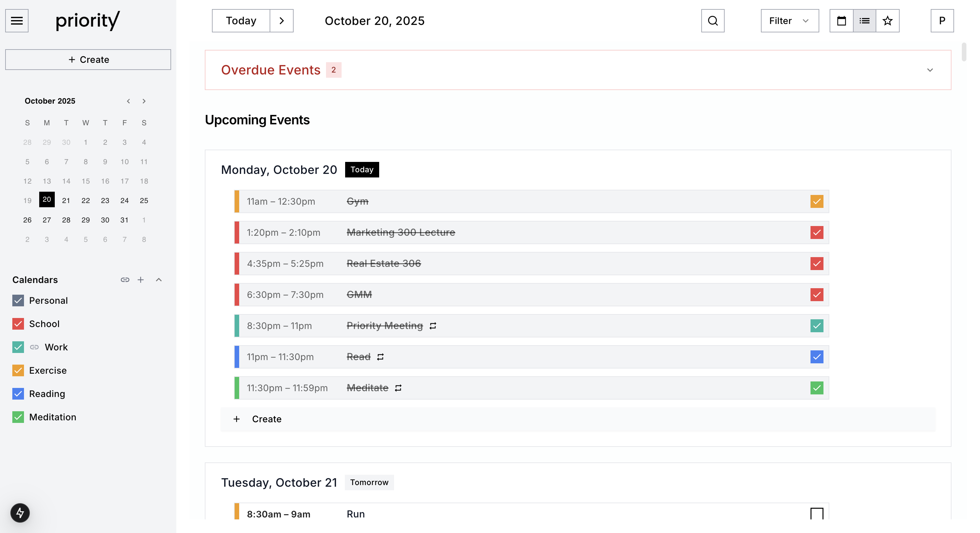
Task: Open the hamburger navigation menu
Action: (17, 20)
